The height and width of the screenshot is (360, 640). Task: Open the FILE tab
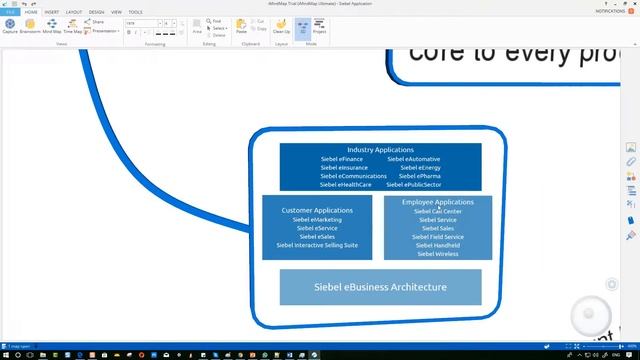point(10,12)
